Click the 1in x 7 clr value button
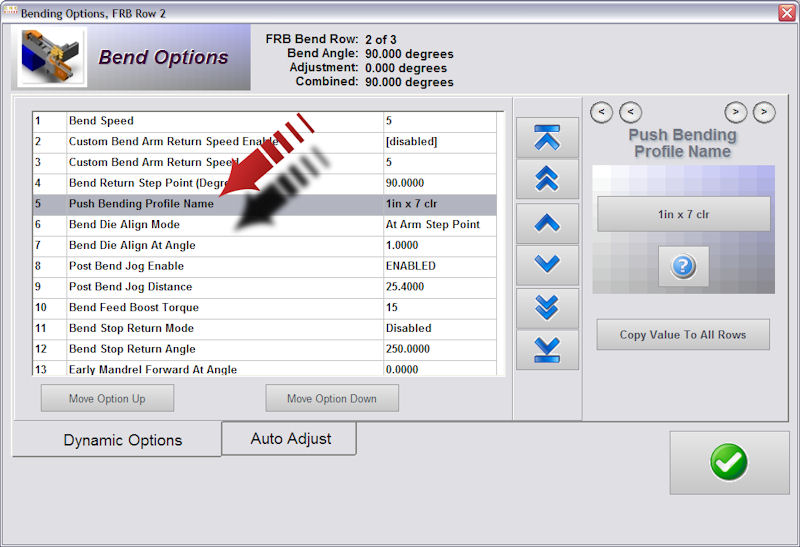 (683, 214)
